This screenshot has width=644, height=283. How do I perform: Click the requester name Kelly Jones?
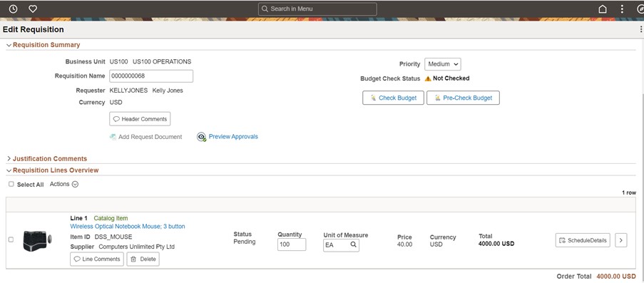pyautogui.click(x=168, y=91)
